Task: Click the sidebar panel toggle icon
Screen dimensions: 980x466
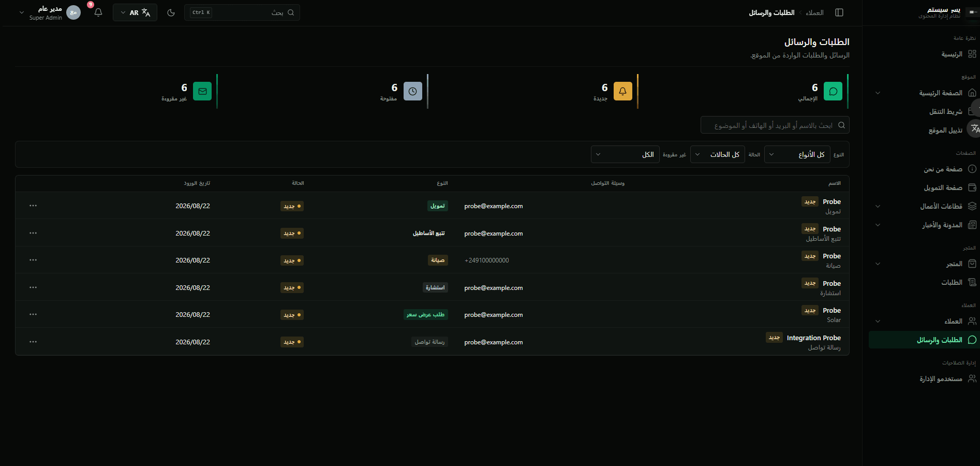Action: [839, 12]
